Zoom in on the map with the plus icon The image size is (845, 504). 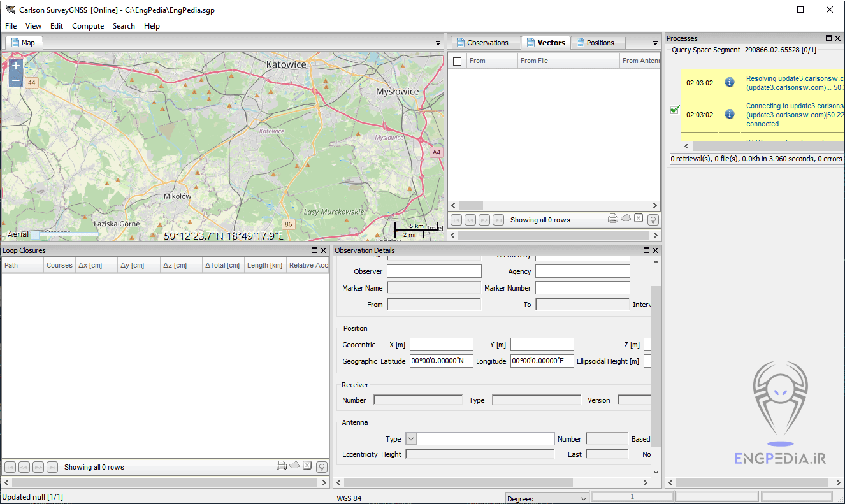point(15,66)
